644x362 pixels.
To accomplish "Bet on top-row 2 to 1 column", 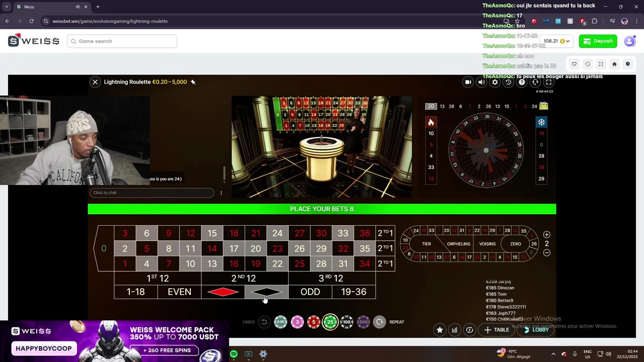I will tap(385, 233).
